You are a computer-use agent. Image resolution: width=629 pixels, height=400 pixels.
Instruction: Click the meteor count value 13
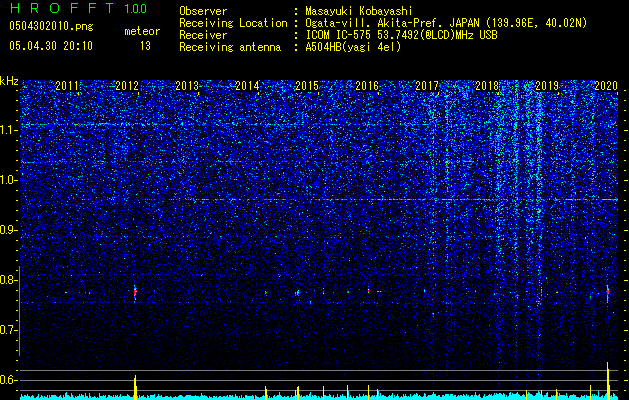[x=145, y=46]
